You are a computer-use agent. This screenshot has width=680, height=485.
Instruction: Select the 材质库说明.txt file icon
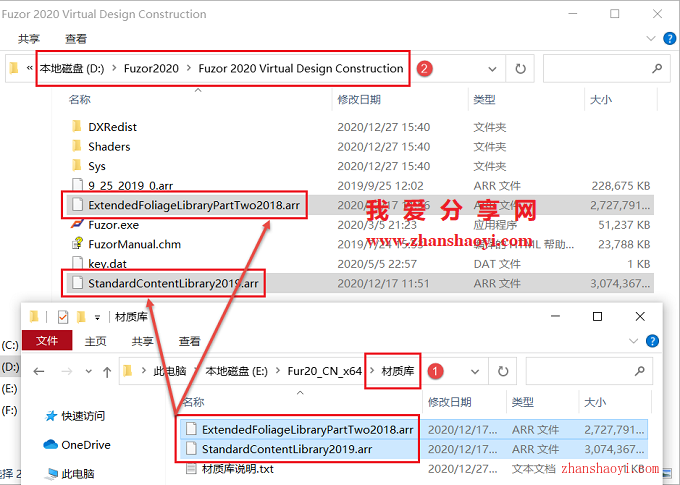[191, 469]
